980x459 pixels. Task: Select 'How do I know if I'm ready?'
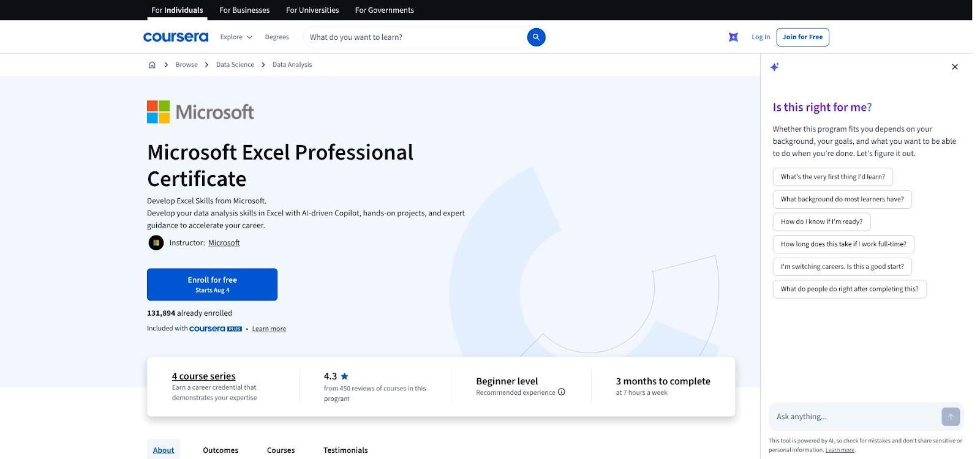[821, 222]
